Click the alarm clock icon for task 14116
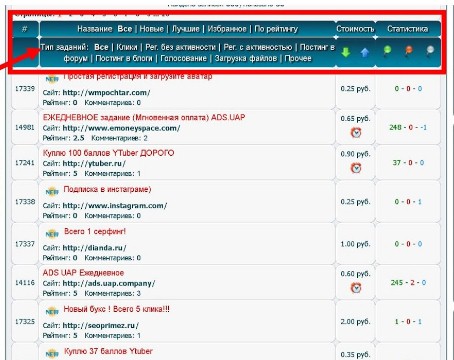Image resolution: width=454 pixels, height=360 pixels. 356,287
